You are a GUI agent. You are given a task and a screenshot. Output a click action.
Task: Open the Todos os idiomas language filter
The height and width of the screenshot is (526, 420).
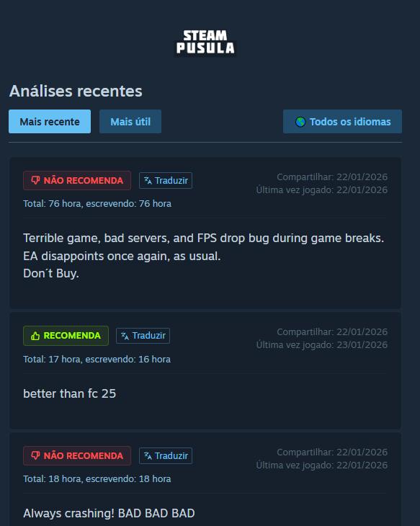coord(342,122)
